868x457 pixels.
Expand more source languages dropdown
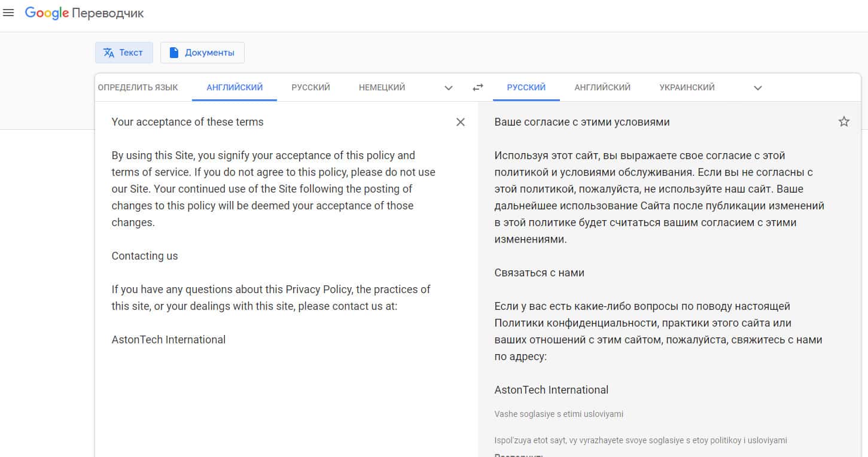pos(448,88)
